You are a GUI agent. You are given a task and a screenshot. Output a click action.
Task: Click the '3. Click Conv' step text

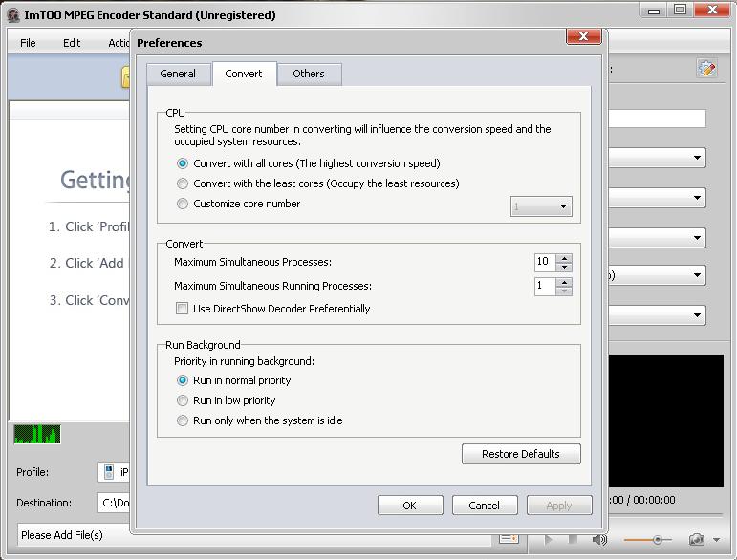pos(89,301)
